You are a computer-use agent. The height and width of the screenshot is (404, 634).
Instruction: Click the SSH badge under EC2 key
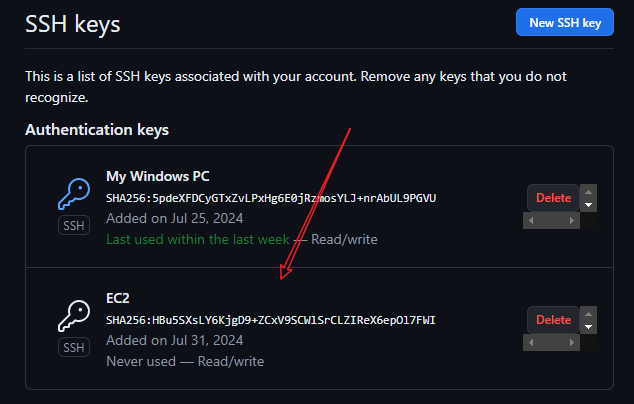(x=74, y=348)
